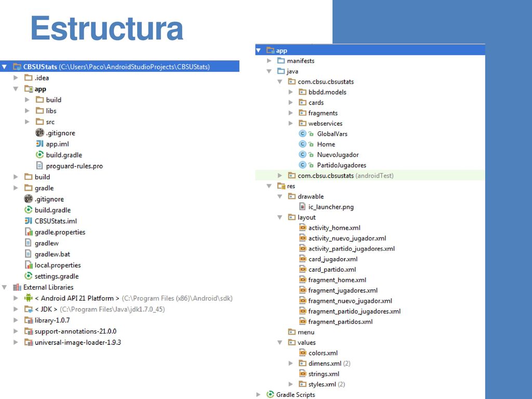Screen dimensions: 532x399
Task: Click the PartidoJugadores class icon
Action: click(x=303, y=165)
